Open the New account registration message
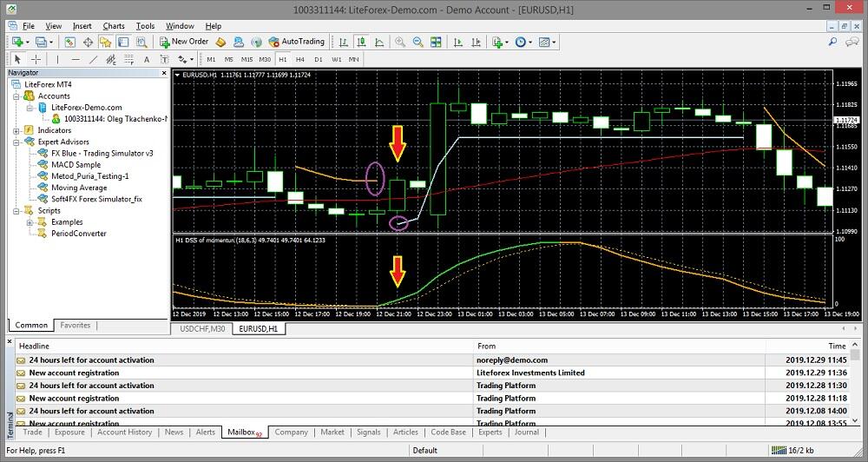868x462 pixels. coord(74,373)
